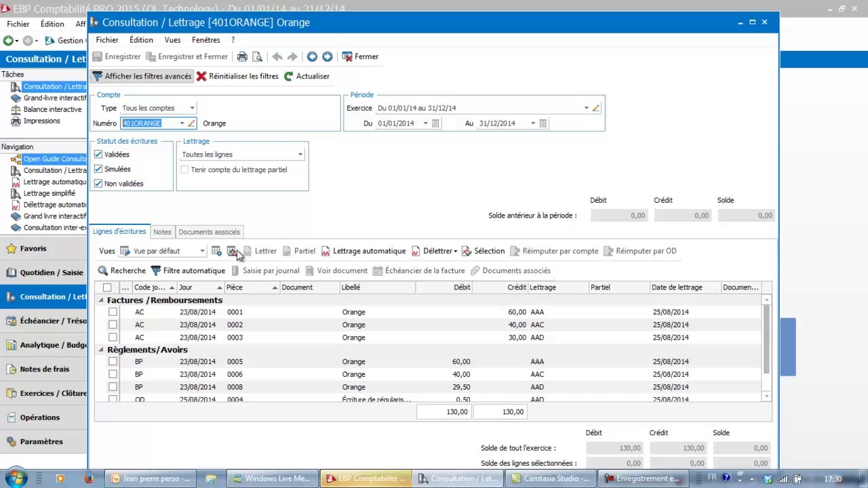The image size is (868, 488).
Task: Open Délettrage automatique in Navigation list
Action: pos(49,205)
